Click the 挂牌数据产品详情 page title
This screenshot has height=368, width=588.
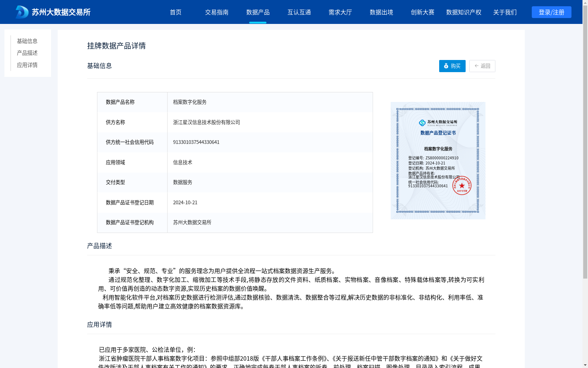pyautogui.click(x=116, y=46)
